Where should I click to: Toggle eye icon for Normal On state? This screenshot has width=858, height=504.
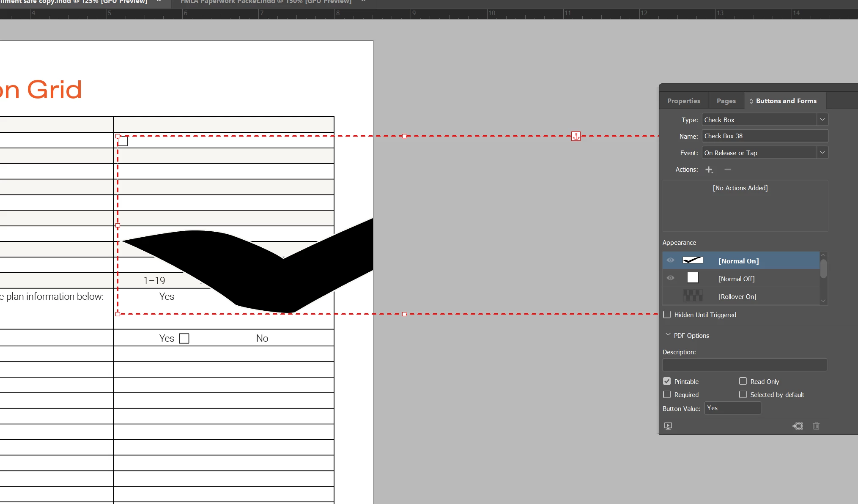coord(670,260)
